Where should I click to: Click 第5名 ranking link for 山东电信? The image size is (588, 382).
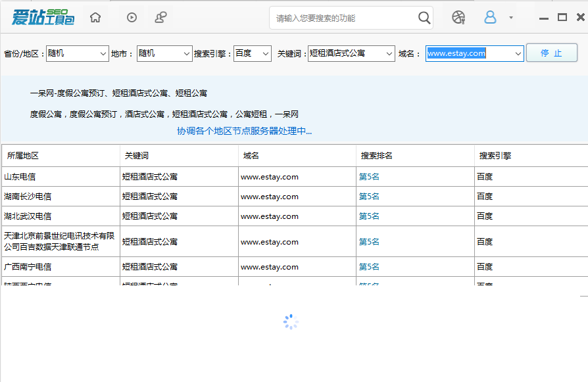pyautogui.click(x=369, y=177)
